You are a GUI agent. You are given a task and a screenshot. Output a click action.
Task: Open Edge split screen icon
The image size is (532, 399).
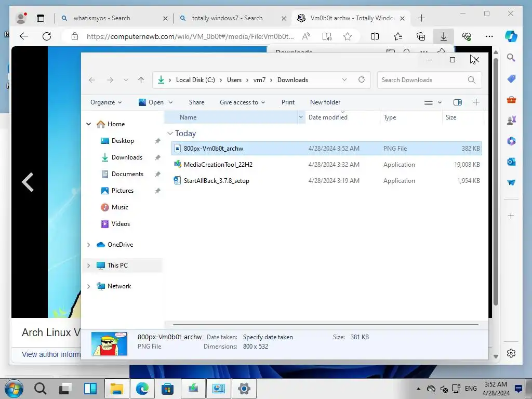point(375,36)
